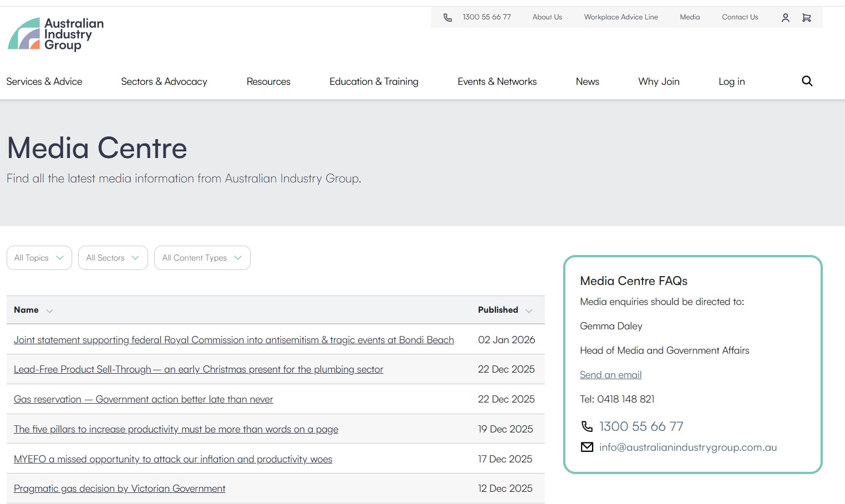
Task: Click the phone icon in FAQs card
Action: click(586, 426)
